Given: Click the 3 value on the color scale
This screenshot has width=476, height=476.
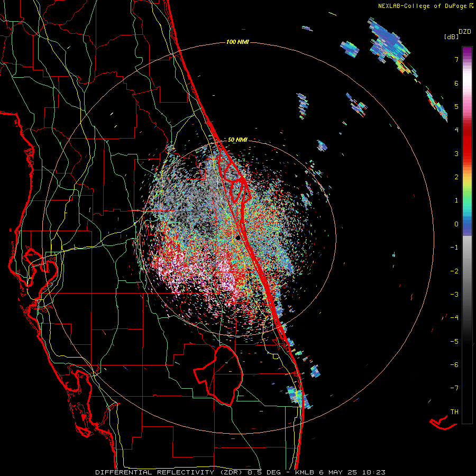Looking at the screenshot, I should click(x=456, y=153).
